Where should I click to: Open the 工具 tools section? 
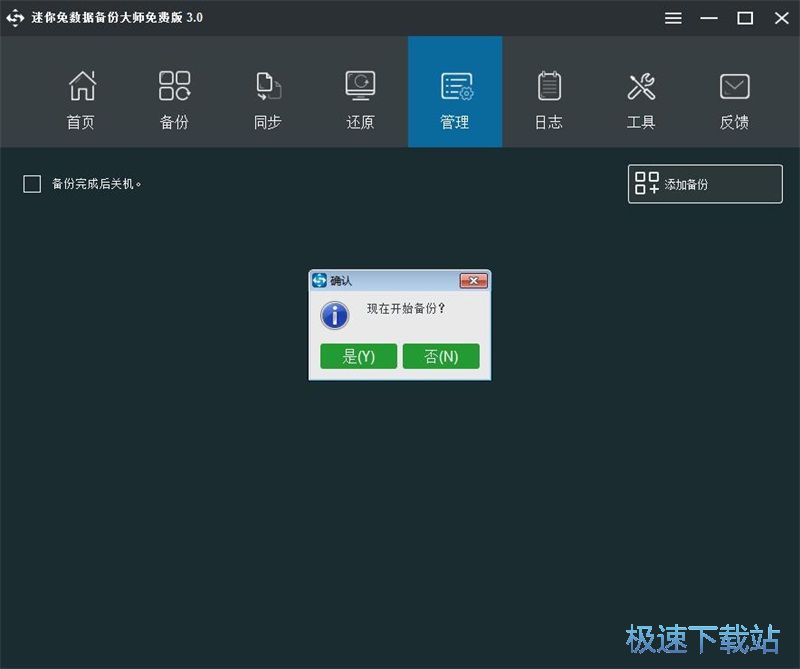(x=641, y=100)
